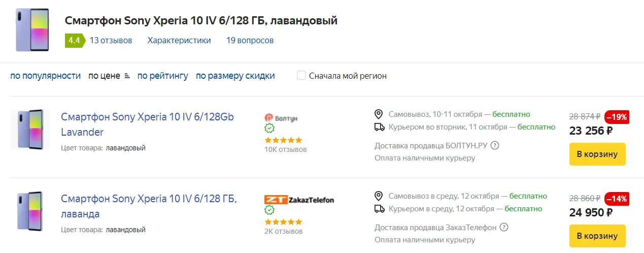The height and width of the screenshot is (253, 644).
Task: Open the "19 вопросов" link
Action: (250, 41)
